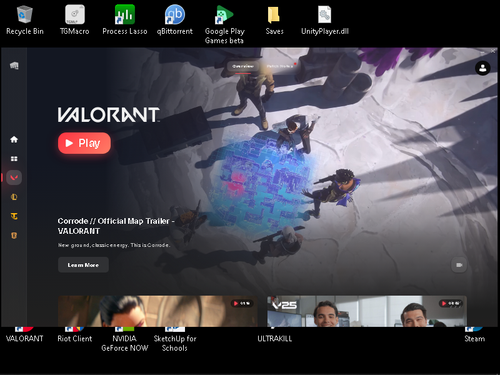Select the UnityPlayer.dll file icon
The width and height of the screenshot is (500, 375).
(325, 20)
